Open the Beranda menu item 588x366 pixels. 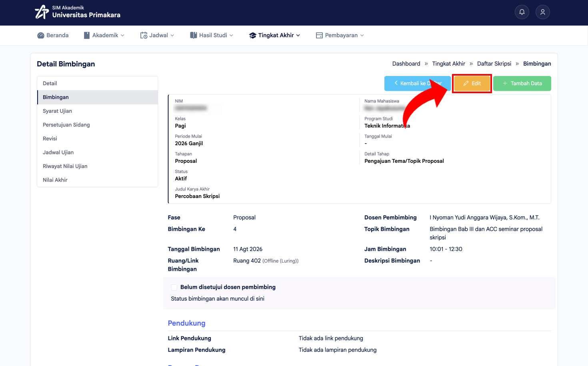tap(53, 35)
